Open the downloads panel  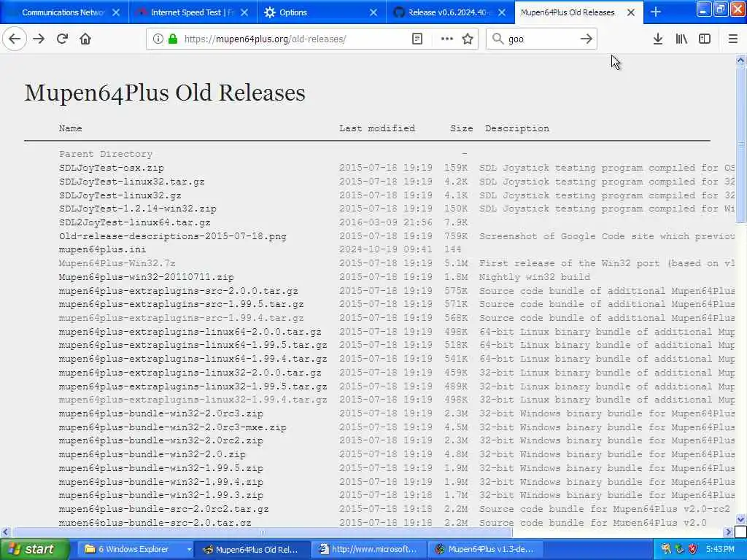coord(657,39)
